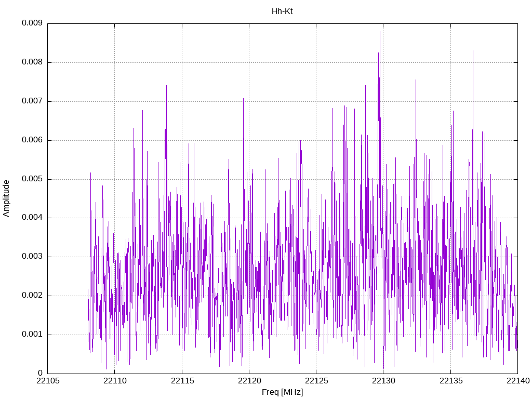Click the peak above 0.008 near 22137 MHz
Screen dimensions: 532x399
coord(473,51)
